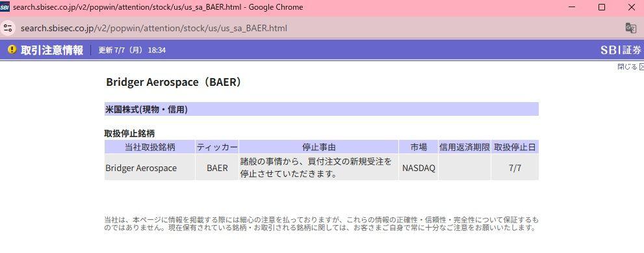Click the ティッカー column header
Viewport: 644px width, 253px height.
click(x=217, y=147)
